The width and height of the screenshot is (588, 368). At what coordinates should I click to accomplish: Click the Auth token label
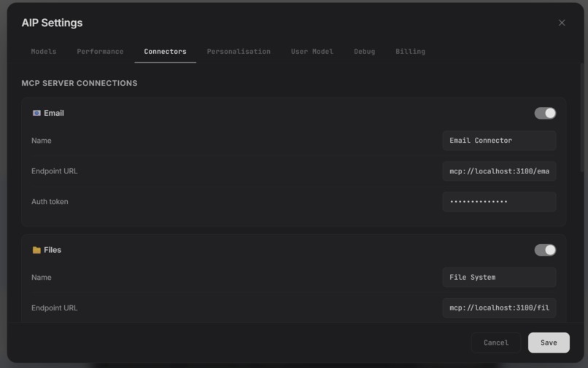[x=50, y=202]
